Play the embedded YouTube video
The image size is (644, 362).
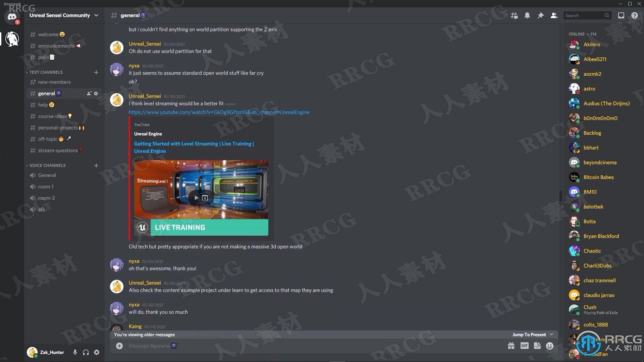click(196, 198)
